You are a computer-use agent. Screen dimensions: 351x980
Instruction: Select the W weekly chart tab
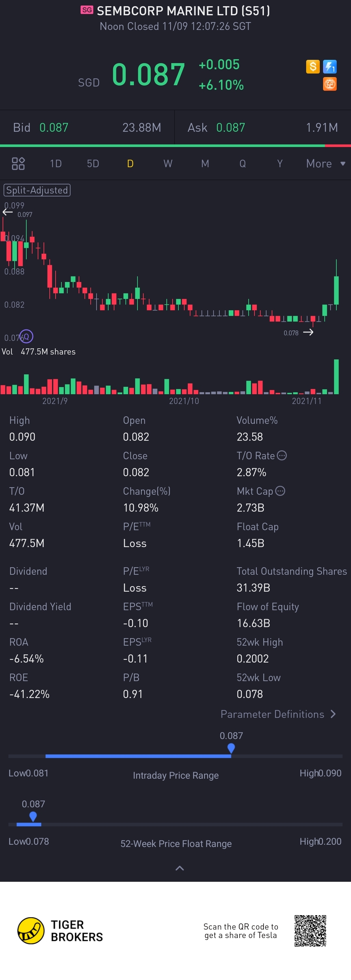tap(168, 164)
